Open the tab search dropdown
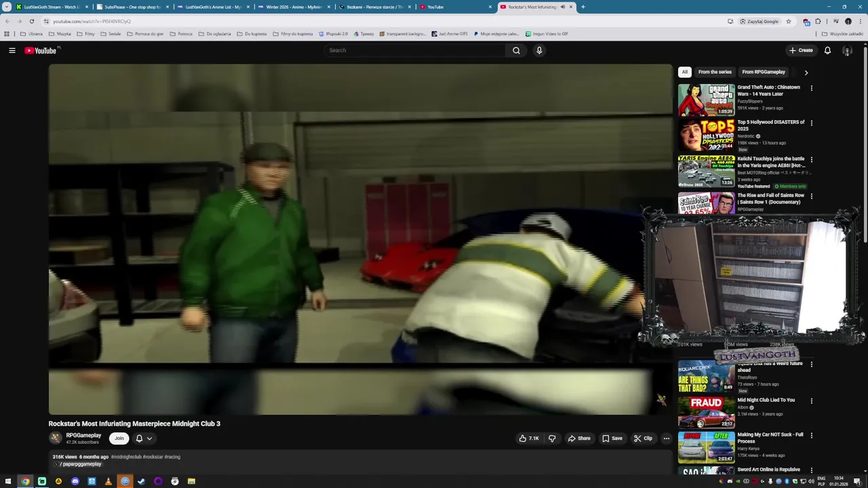 tap(7, 7)
